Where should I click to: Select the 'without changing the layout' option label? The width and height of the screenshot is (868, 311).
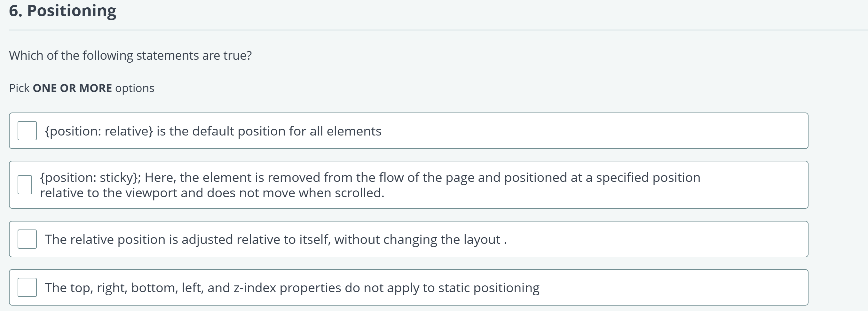(276, 239)
